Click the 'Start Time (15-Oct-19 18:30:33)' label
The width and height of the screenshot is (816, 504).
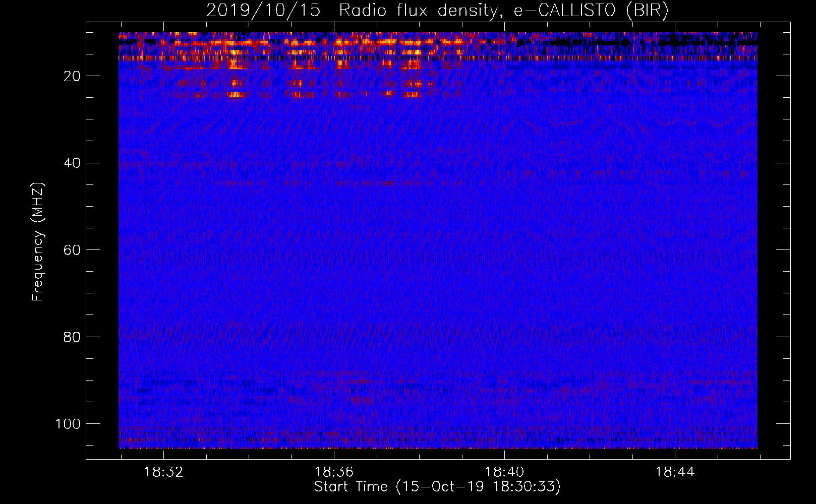coord(437,487)
